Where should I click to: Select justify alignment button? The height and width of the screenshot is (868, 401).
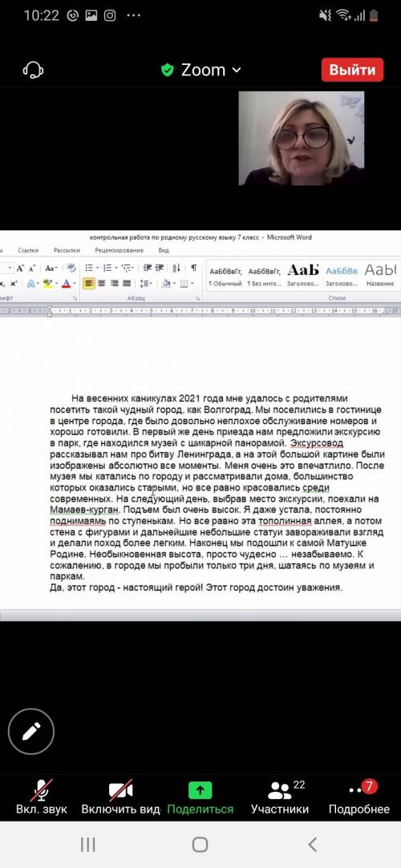(x=127, y=284)
